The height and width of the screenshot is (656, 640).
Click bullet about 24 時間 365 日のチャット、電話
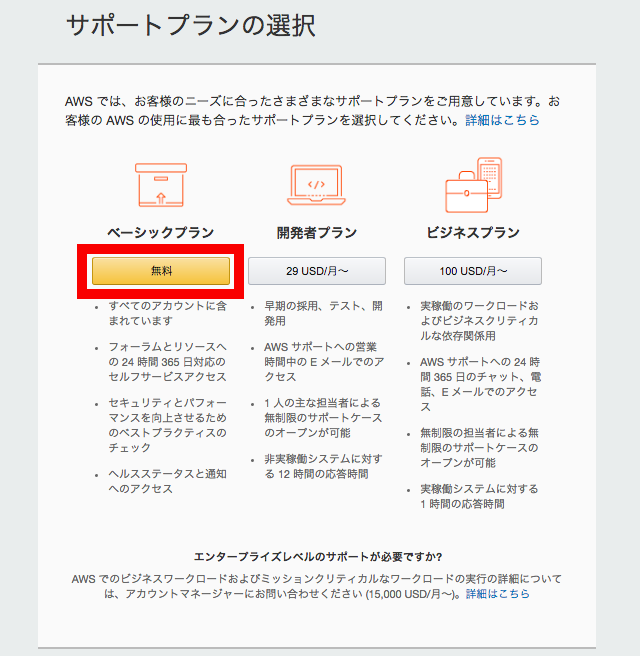tap(481, 384)
